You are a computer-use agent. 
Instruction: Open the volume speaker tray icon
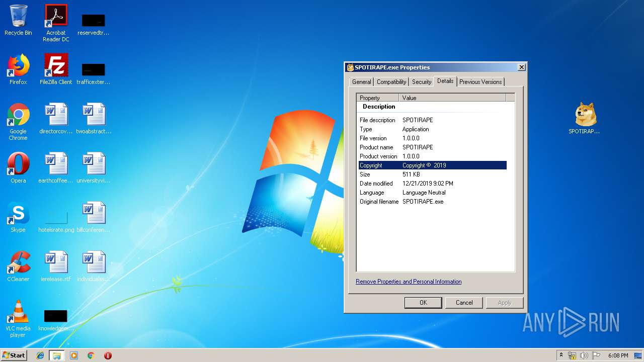click(584, 355)
